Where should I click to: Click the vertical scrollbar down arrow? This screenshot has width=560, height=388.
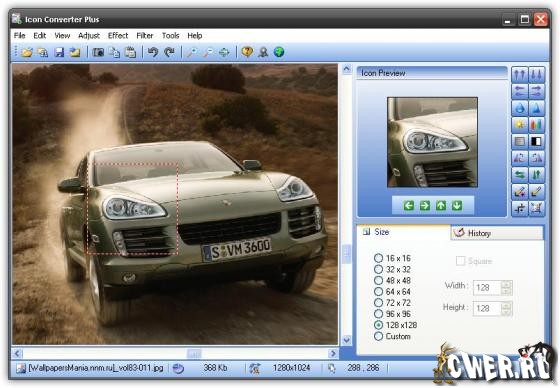tap(346, 339)
